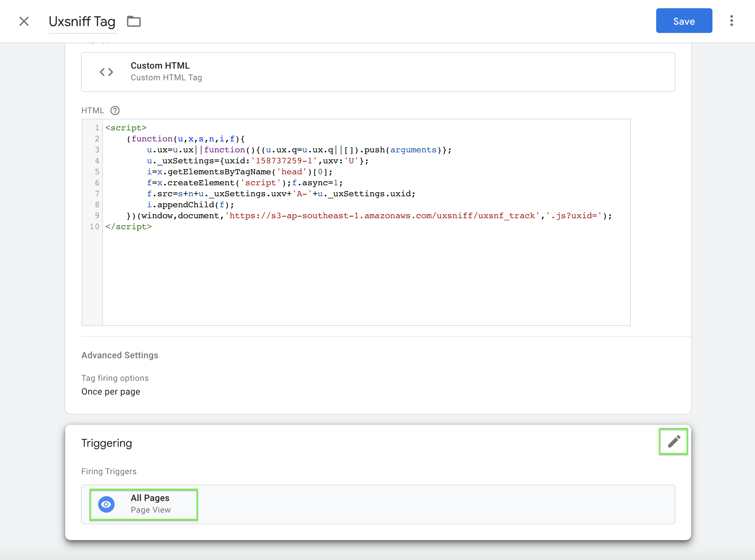The height and width of the screenshot is (560, 755).
Task: Save the tag configuration
Action: click(x=684, y=21)
